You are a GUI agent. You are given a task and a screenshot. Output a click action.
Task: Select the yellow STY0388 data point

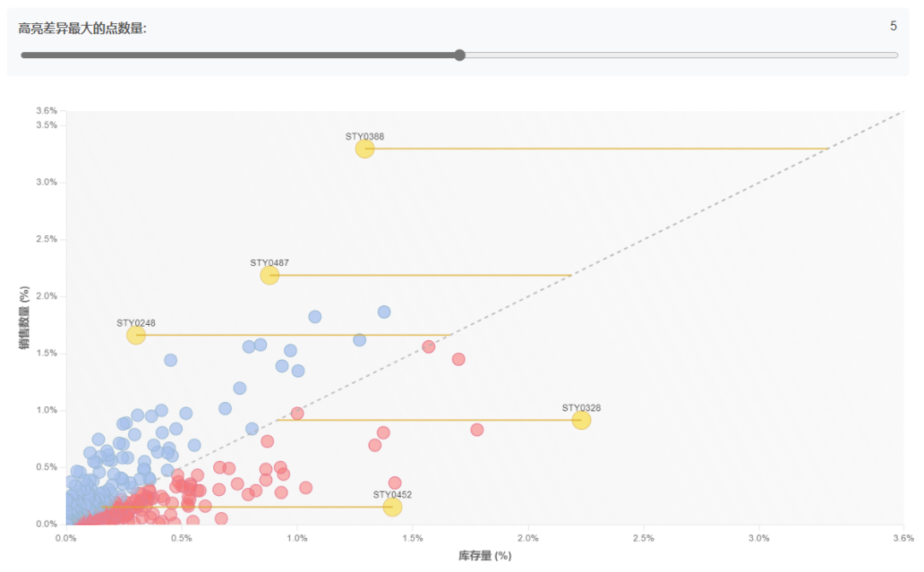point(364,149)
